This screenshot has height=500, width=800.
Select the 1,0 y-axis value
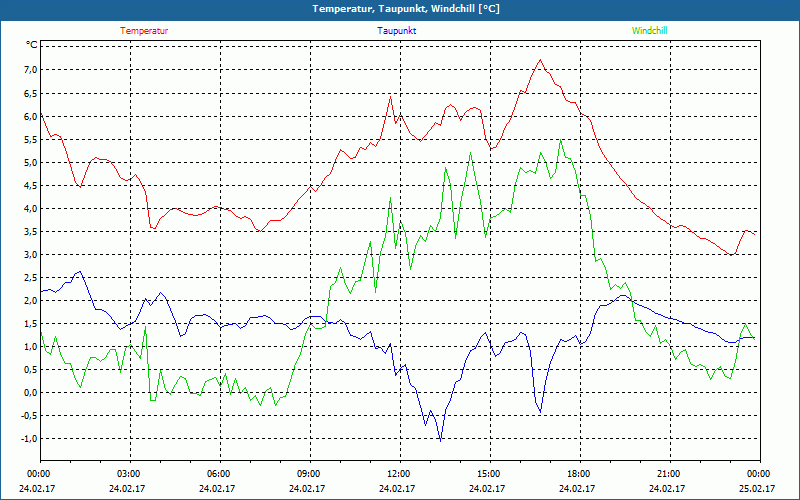point(32,346)
